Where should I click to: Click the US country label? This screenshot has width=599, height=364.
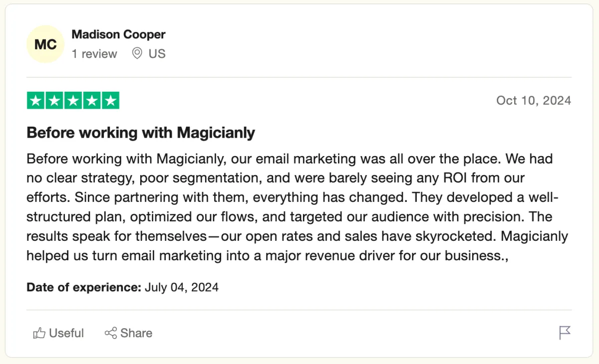[157, 54]
